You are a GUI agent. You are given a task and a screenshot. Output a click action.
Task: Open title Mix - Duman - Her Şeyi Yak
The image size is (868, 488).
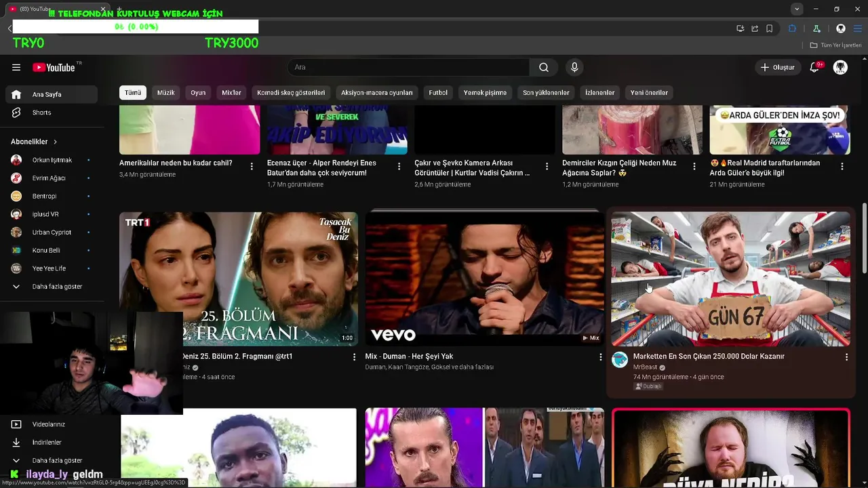409,357
